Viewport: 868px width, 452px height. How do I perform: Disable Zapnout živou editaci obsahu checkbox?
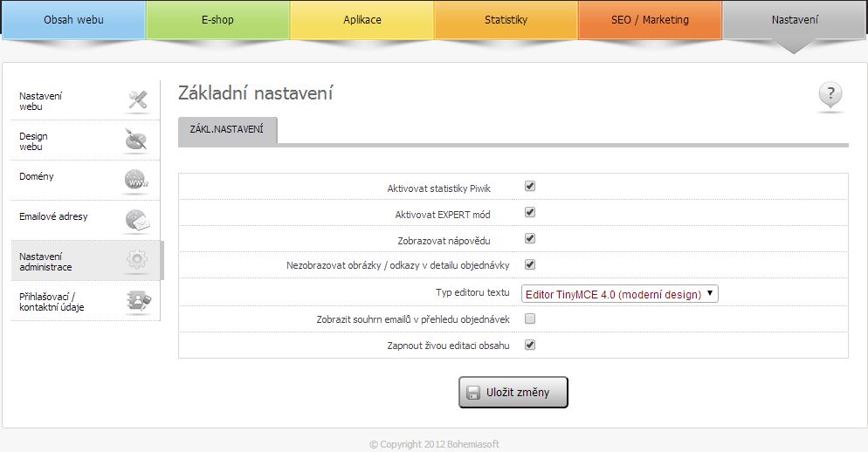[530, 346]
